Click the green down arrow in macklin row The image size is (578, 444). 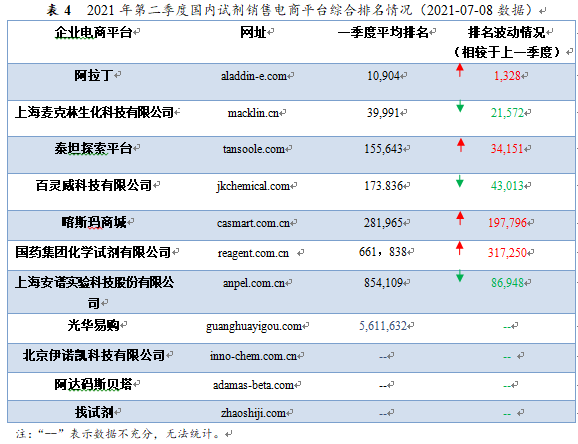[460, 106]
